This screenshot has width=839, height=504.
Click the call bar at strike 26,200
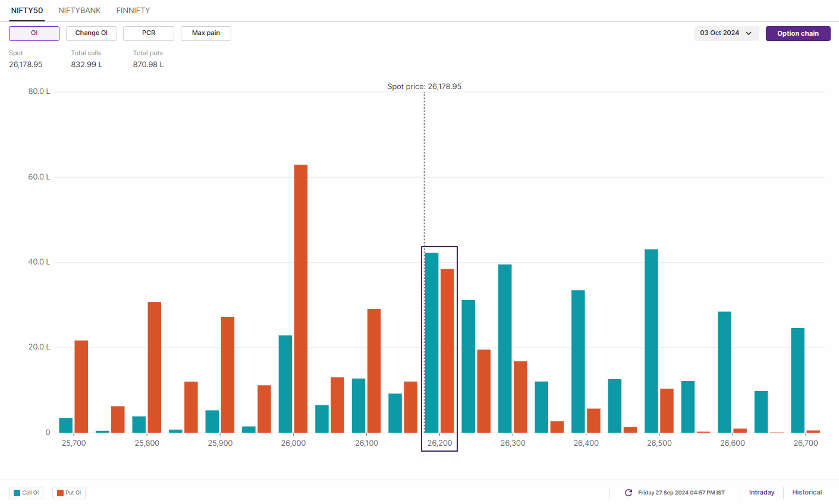pyautogui.click(x=432, y=343)
